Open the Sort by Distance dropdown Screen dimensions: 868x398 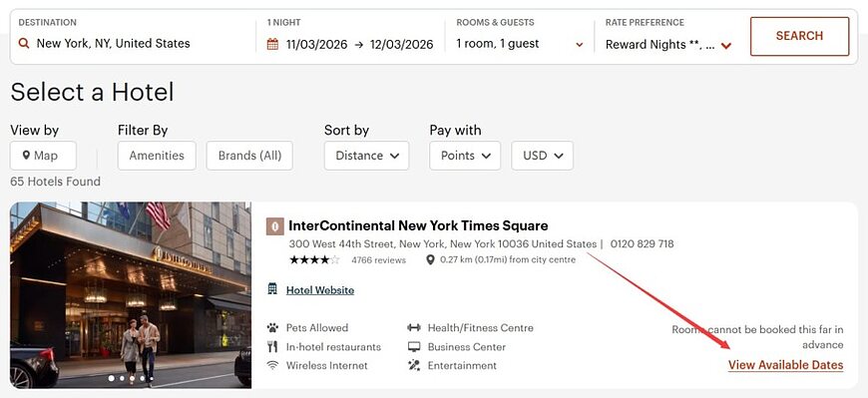tap(366, 156)
